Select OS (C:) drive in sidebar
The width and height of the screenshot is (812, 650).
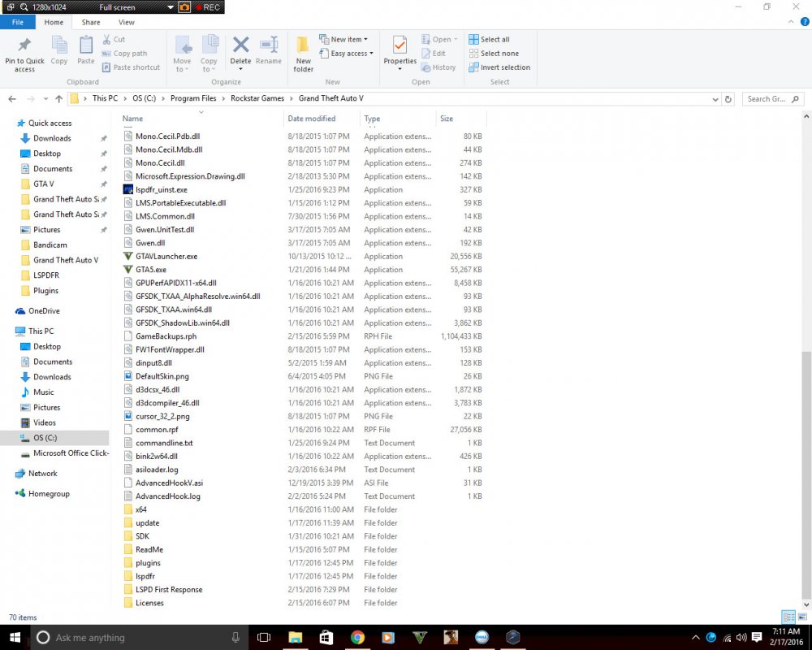(x=45, y=438)
